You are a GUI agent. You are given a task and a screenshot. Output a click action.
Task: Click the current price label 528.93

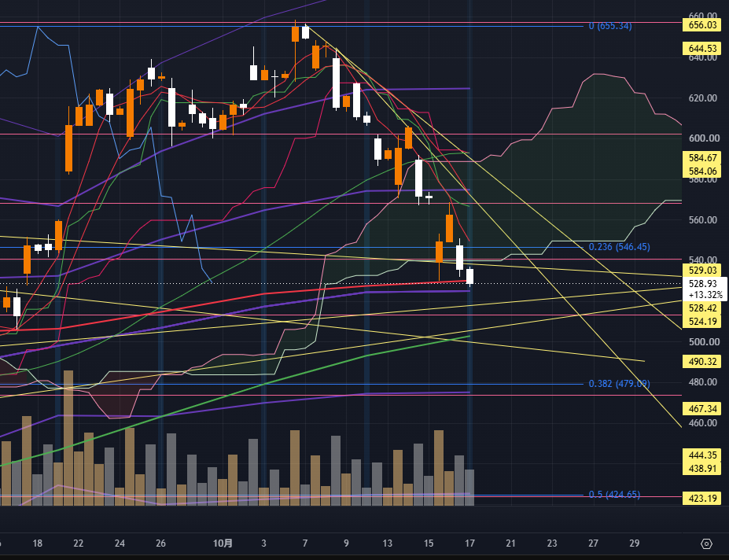702,284
